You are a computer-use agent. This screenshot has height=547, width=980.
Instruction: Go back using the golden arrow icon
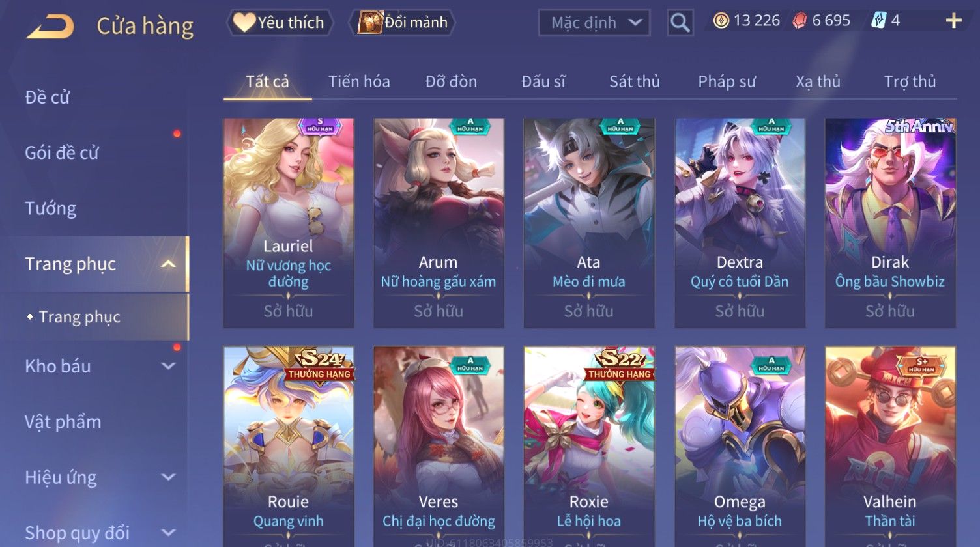point(50,25)
